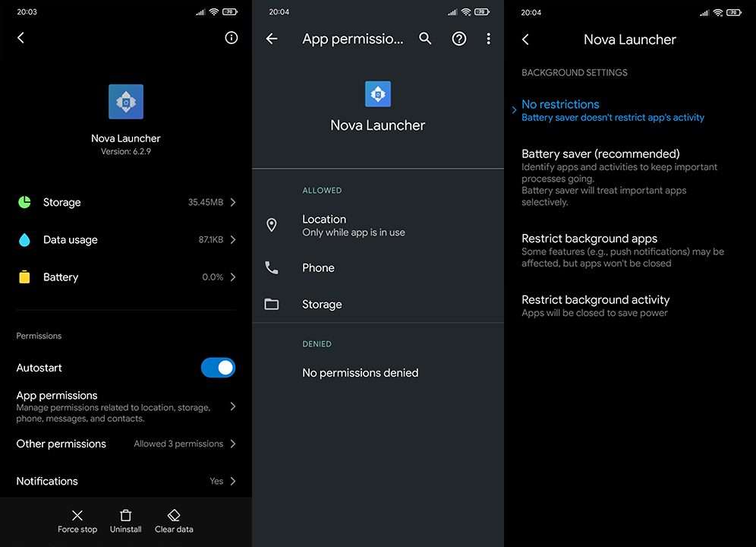
Task: Tap 'Apps will be closed to save power' text
Action: tap(594, 313)
